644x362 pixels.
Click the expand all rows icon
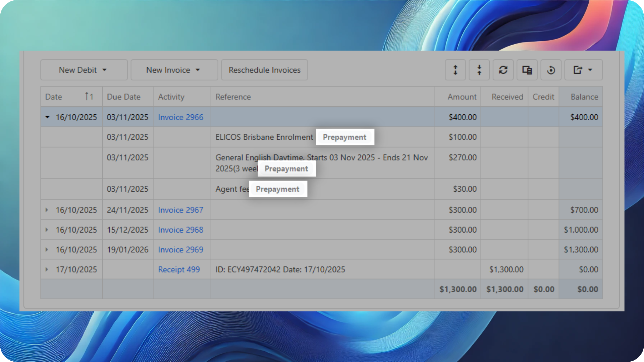pyautogui.click(x=455, y=70)
